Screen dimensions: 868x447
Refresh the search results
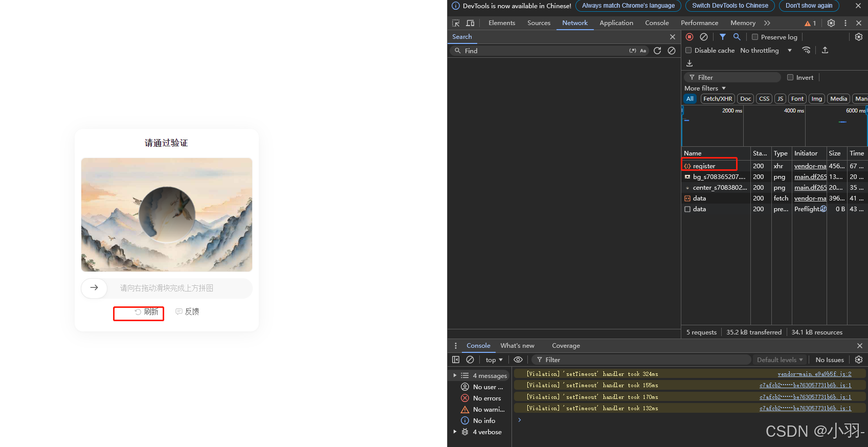pyautogui.click(x=657, y=51)
